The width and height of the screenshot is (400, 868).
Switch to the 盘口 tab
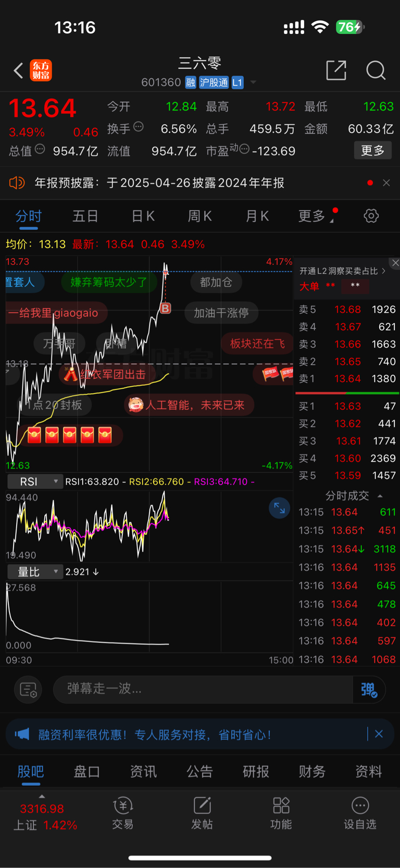(x=87, y=772)
